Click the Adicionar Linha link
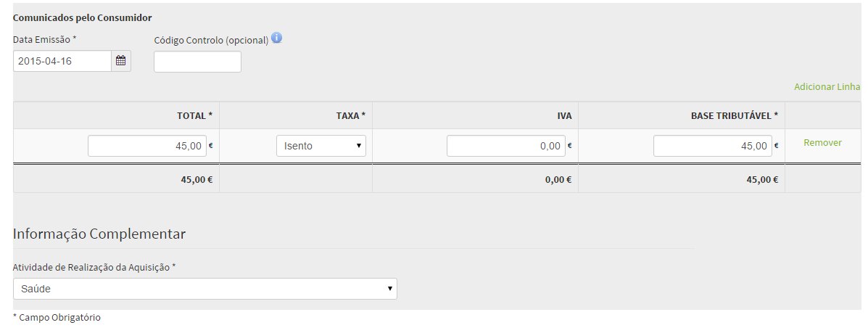 (x=827, y=86)
